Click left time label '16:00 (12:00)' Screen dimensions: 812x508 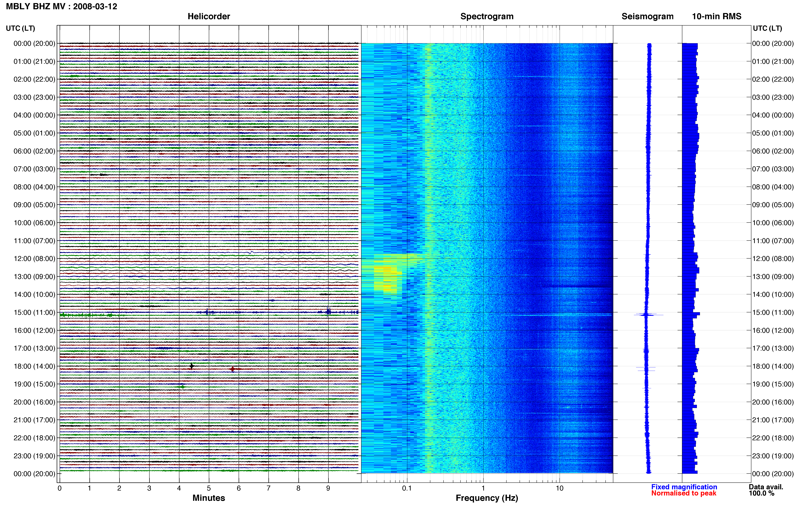tap(34, 331)
